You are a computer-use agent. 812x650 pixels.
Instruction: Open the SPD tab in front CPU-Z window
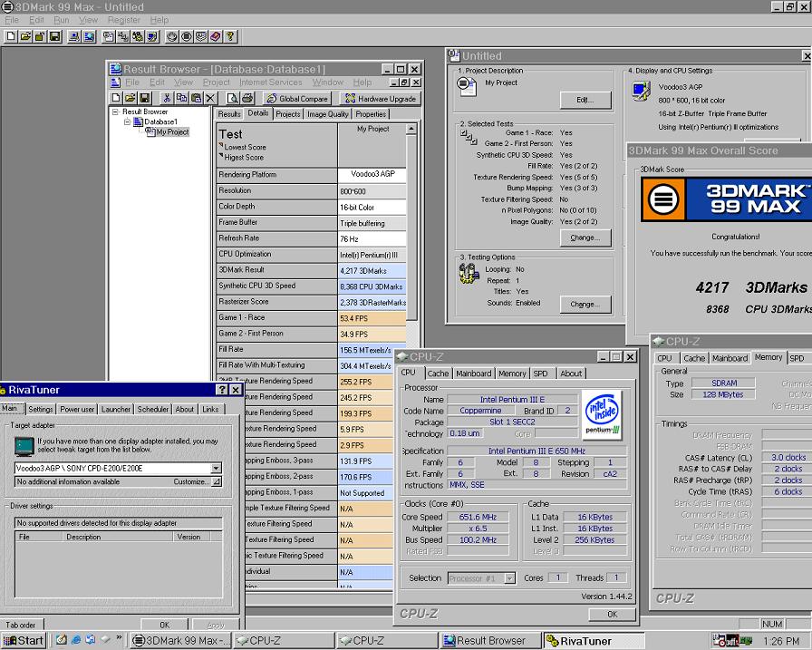[541, 374]
